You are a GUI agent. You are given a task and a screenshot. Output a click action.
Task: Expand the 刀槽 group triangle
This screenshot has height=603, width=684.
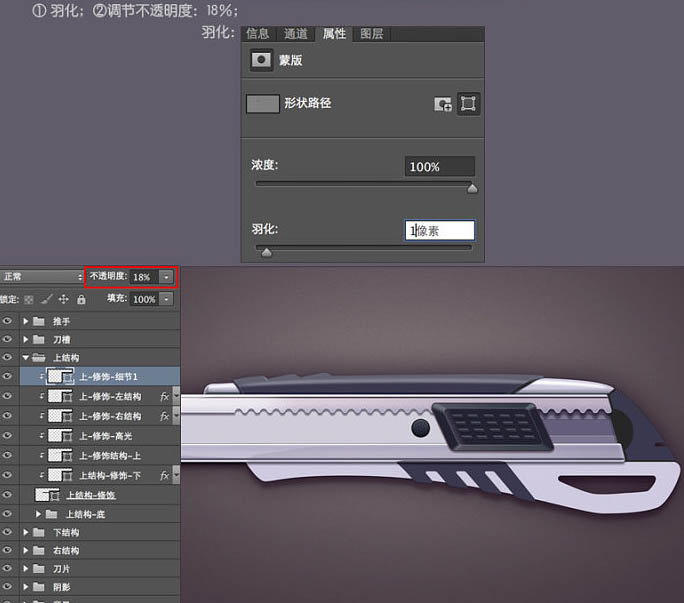pos(26,339)
